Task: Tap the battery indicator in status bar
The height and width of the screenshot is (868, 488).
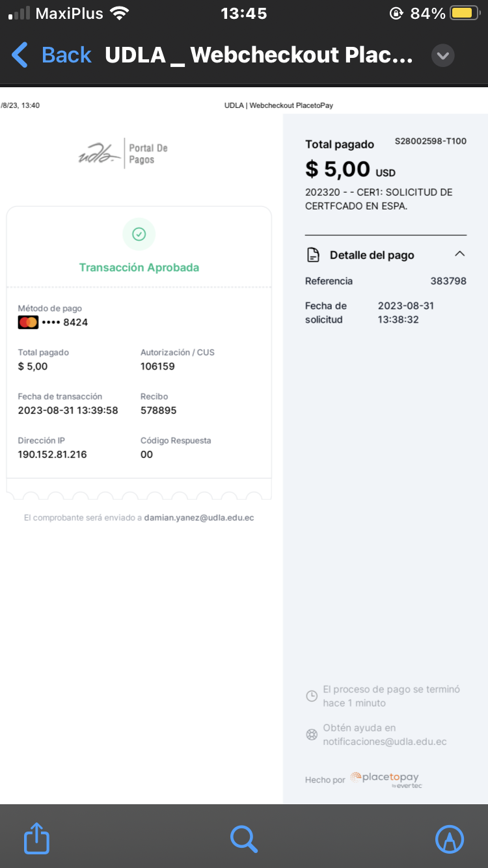Action: (465, 13)
